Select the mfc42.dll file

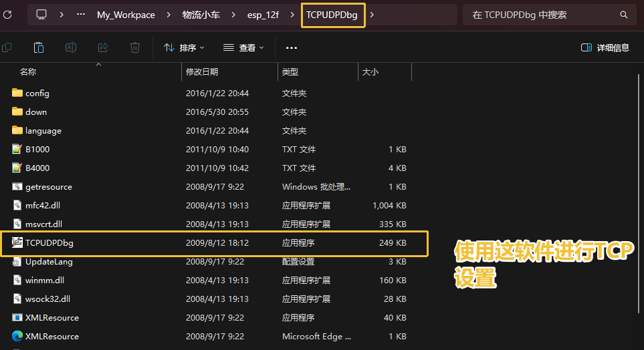coord(43,206)
